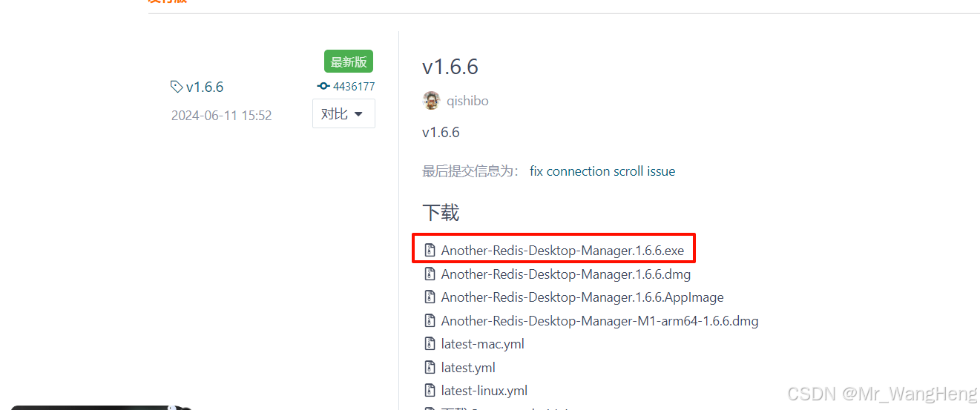Download latest-mac.yml
Screen dimensions: 980x410
point(483,344)
